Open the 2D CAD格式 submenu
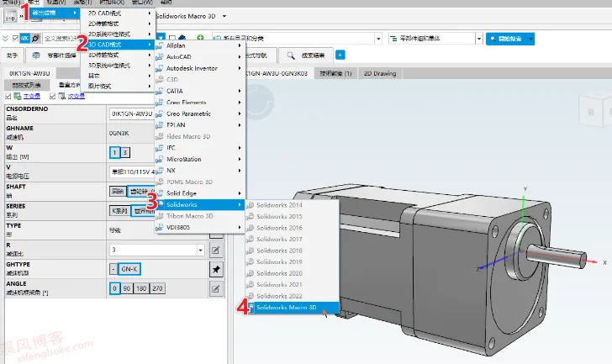This screenshot has width=612, height=364. 119,13
